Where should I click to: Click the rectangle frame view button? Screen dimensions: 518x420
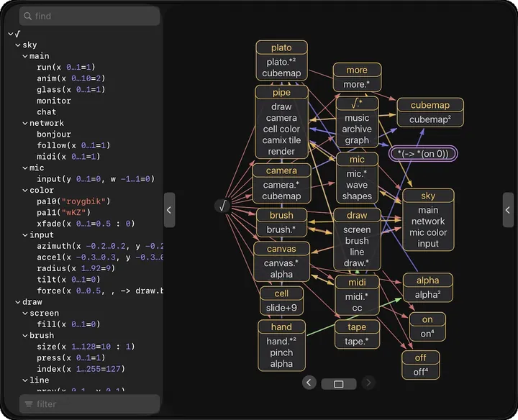[339, 384]
